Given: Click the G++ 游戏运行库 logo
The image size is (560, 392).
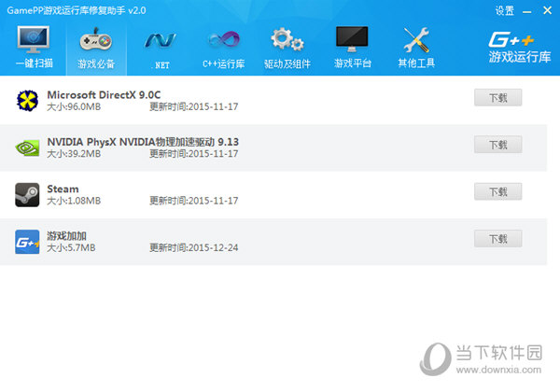Looking at the screenshot, I should coord(520,48).
